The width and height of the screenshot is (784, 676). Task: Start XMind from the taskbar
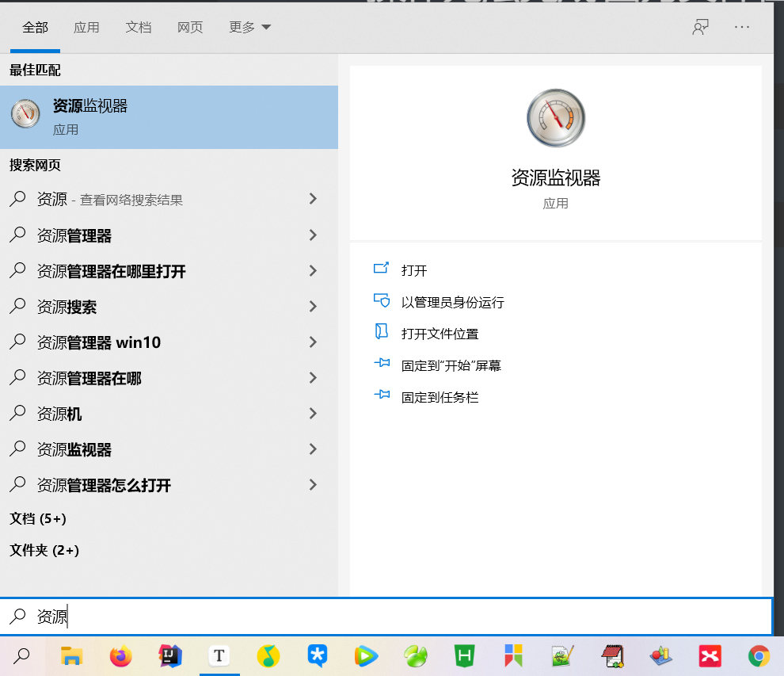coord(710,655)
